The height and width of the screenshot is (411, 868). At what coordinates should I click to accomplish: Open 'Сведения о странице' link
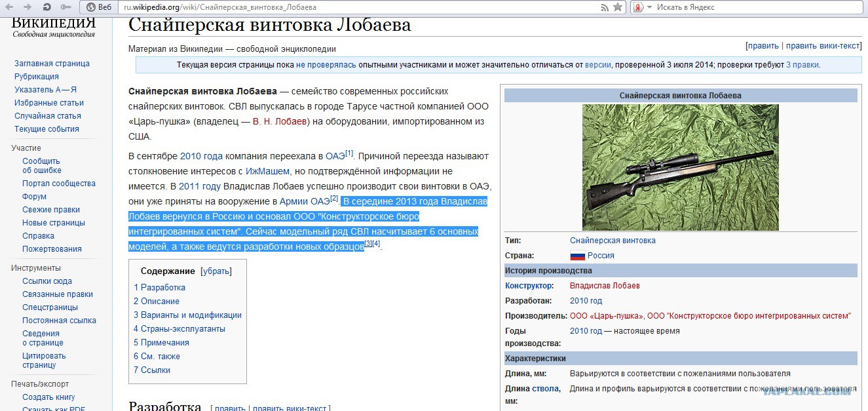point(43,338)
